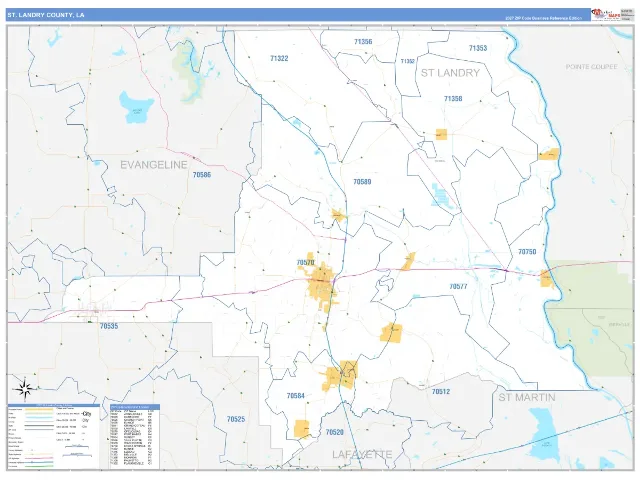Screen dimensions: 640x480
Task: Click the Market Maps logo in header
Action: pos(606,15)
